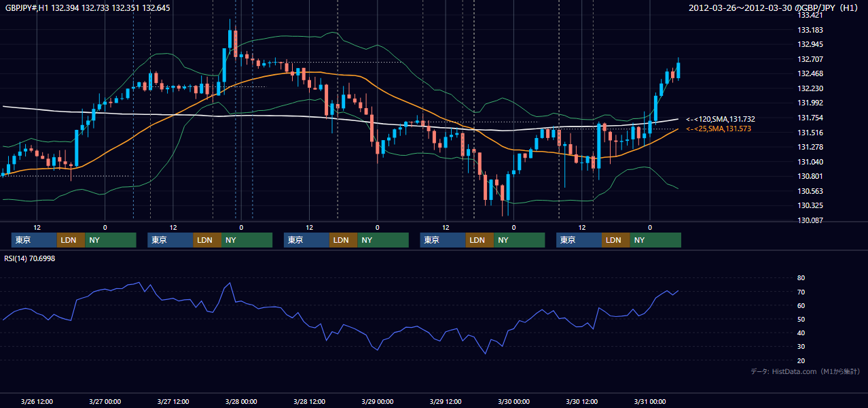This screenshot has width=868, height=408.
Task: Select the NY session block for March 28
Action: pos(383,240)
